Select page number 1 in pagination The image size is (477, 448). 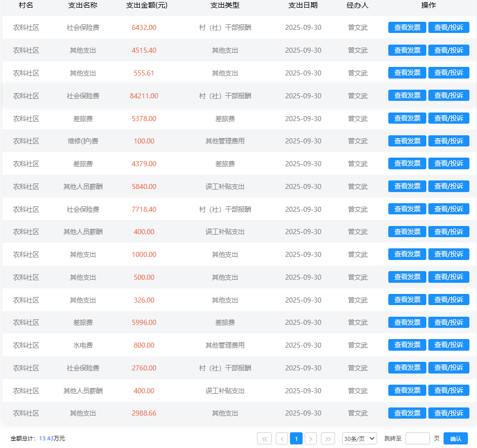point(296,438)
